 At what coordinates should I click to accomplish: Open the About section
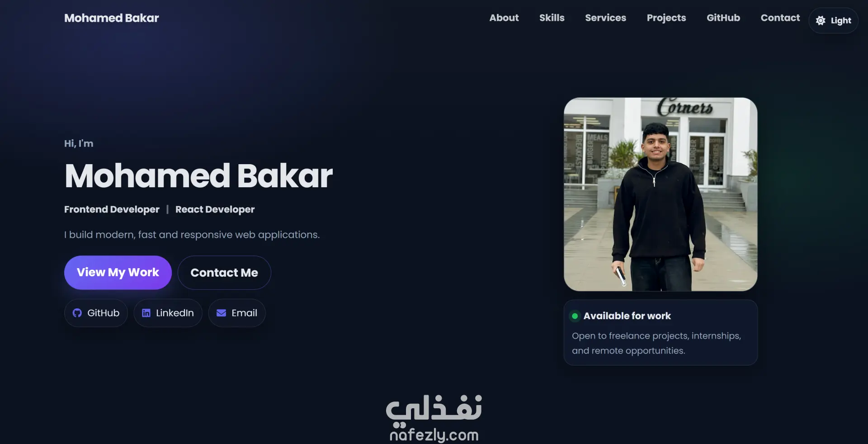click(504, 18)
